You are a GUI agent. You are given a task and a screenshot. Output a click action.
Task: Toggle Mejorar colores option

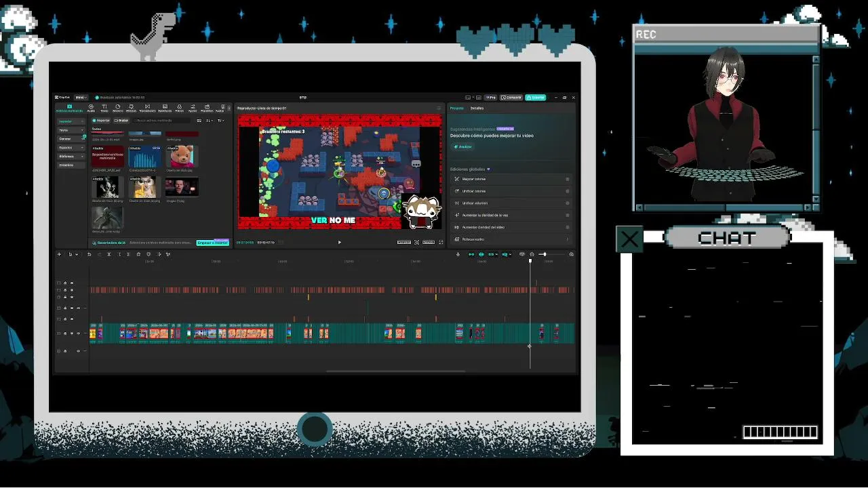(x=567, y=179)
